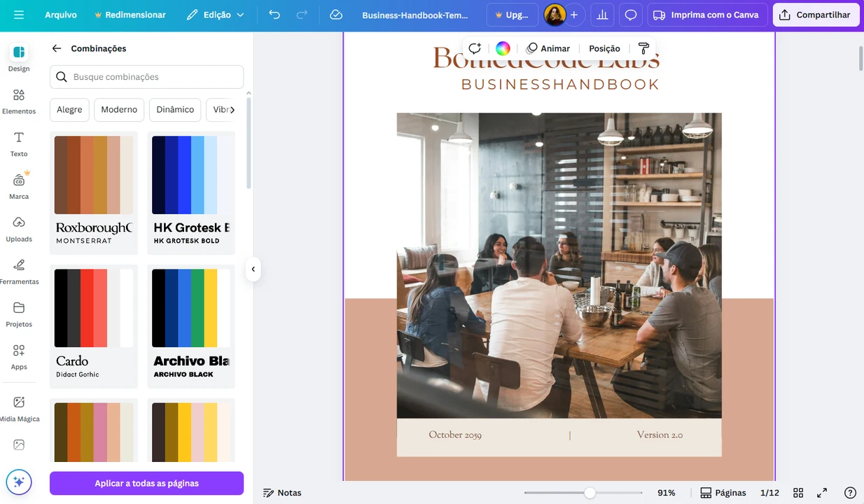Select the Version 2.0 text
The image size is (864, 504).
pyautogui.click(x=660, y=435)
